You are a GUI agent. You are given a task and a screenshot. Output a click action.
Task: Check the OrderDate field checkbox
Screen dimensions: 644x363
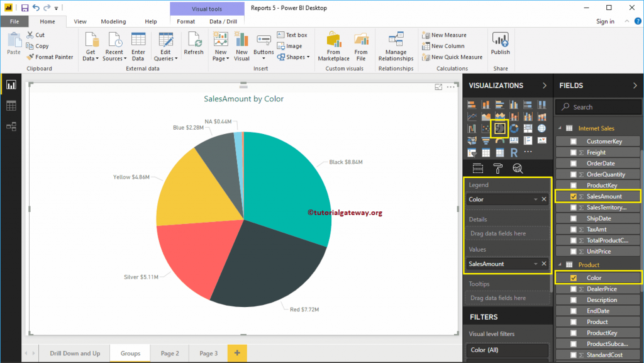tap(573, 164)
